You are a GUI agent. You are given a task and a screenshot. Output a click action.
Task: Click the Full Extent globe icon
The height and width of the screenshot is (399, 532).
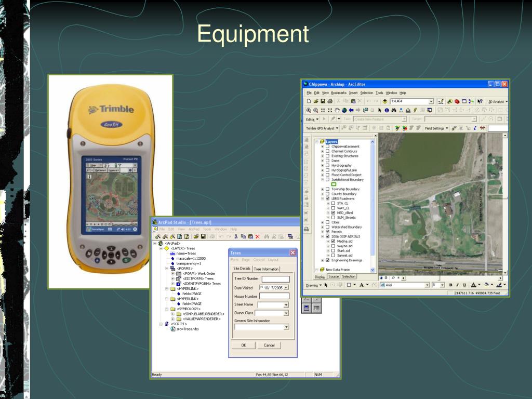(x=344, y=110)
